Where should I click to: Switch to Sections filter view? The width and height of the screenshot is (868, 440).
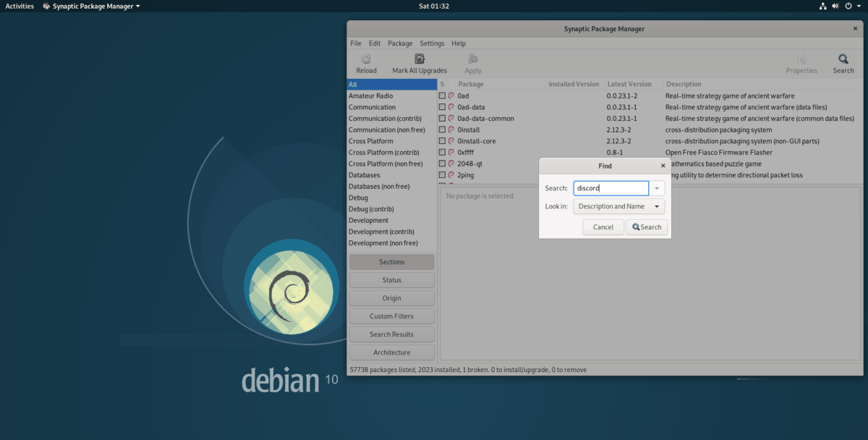(392, 262)
